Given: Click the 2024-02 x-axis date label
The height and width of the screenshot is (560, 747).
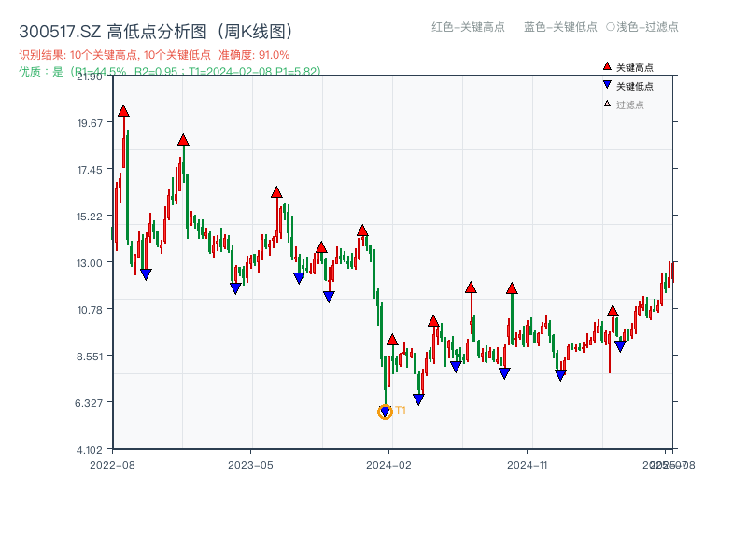Looking at the screenshot, I should point(388,465).
